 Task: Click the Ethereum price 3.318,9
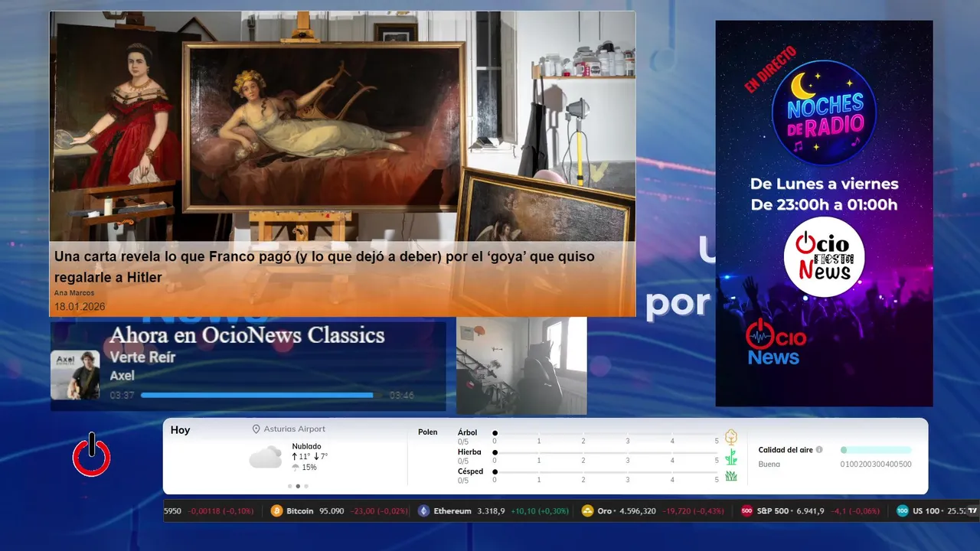click(492, 510)
